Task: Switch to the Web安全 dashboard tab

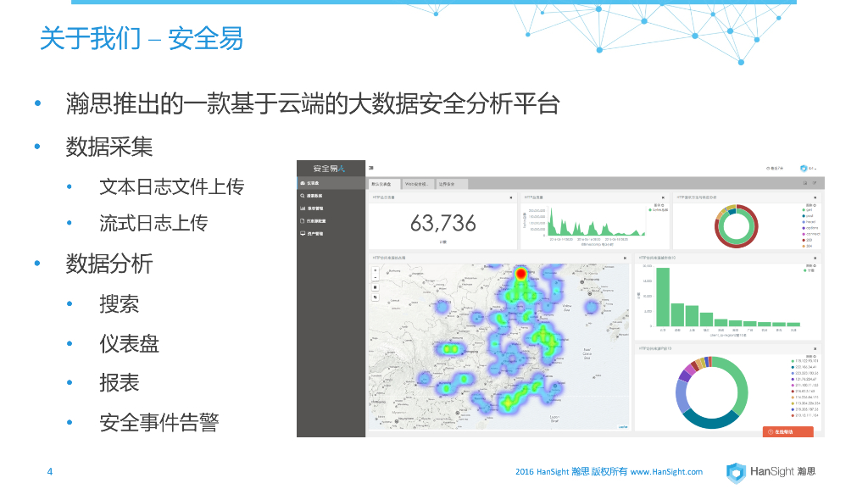Action: point(417,184)
